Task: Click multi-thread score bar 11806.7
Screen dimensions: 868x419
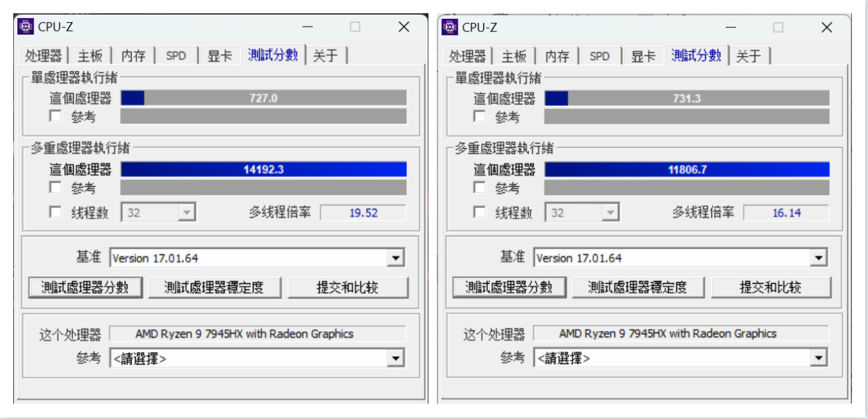Action: (687, 169)
